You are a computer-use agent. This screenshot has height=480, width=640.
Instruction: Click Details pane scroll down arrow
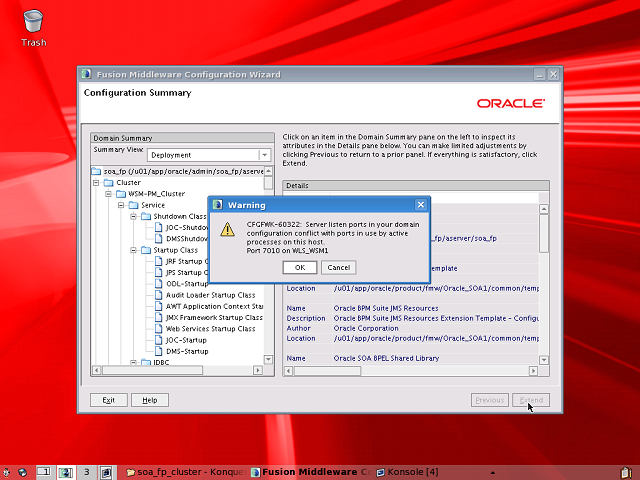coord(544,360)
